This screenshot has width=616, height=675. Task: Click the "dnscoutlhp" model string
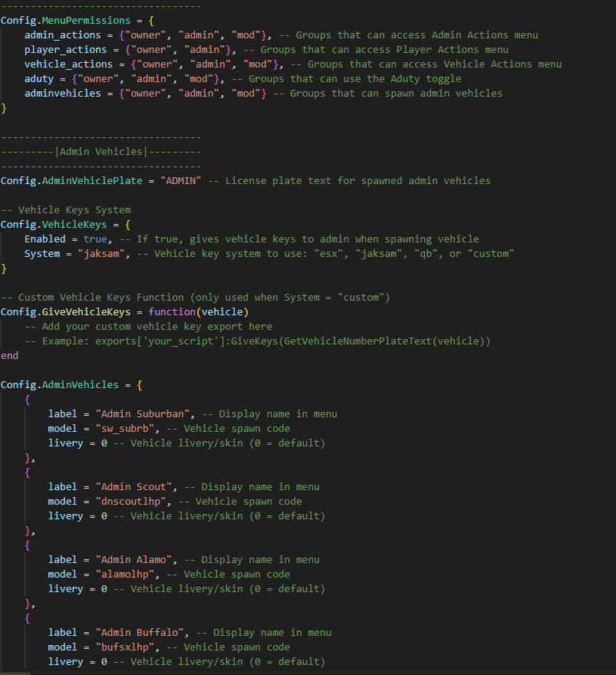[x=131, y=502]
